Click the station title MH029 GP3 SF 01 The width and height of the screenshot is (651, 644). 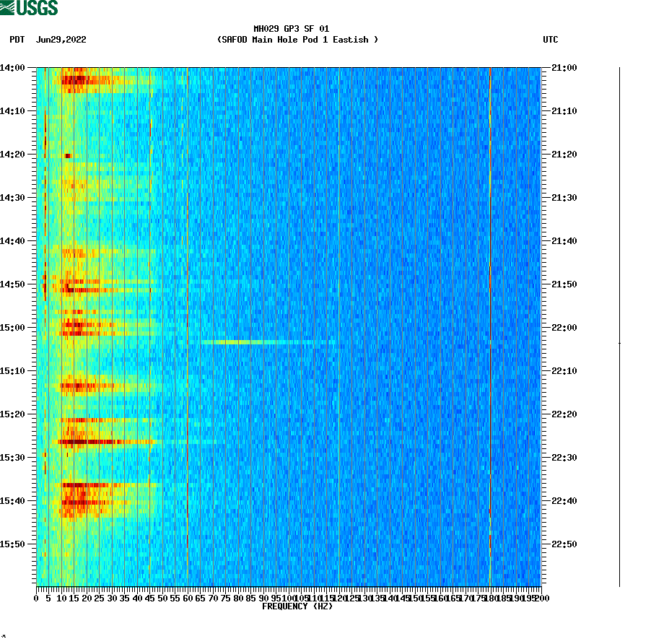pos(291,30)
